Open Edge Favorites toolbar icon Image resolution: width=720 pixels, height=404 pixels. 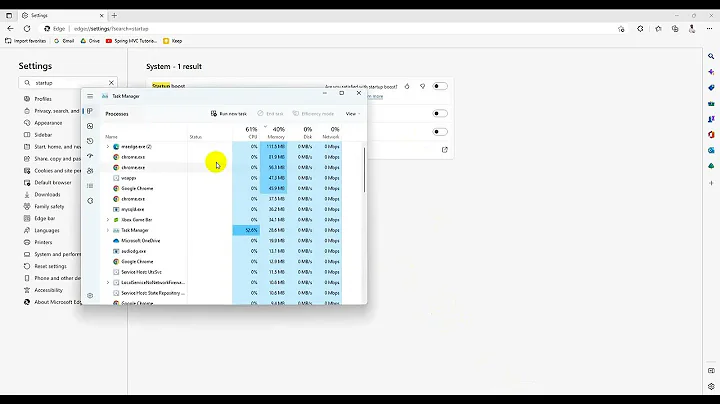658,28
